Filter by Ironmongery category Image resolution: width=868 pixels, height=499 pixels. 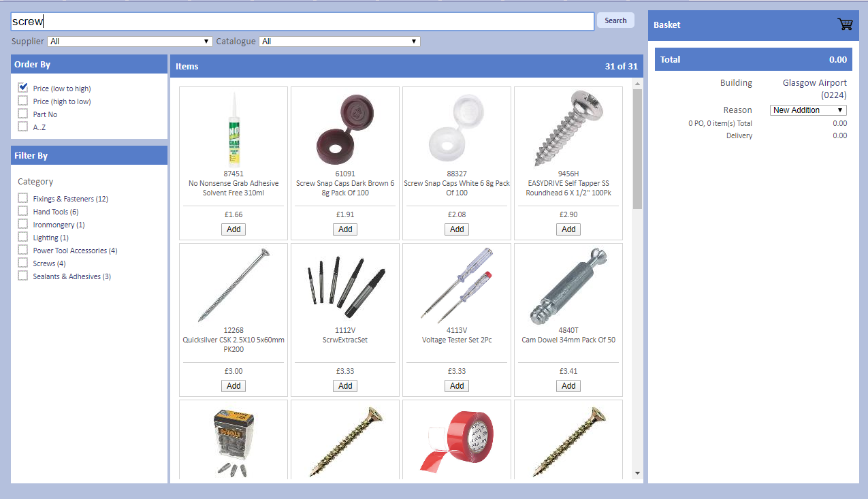[23, 224]
